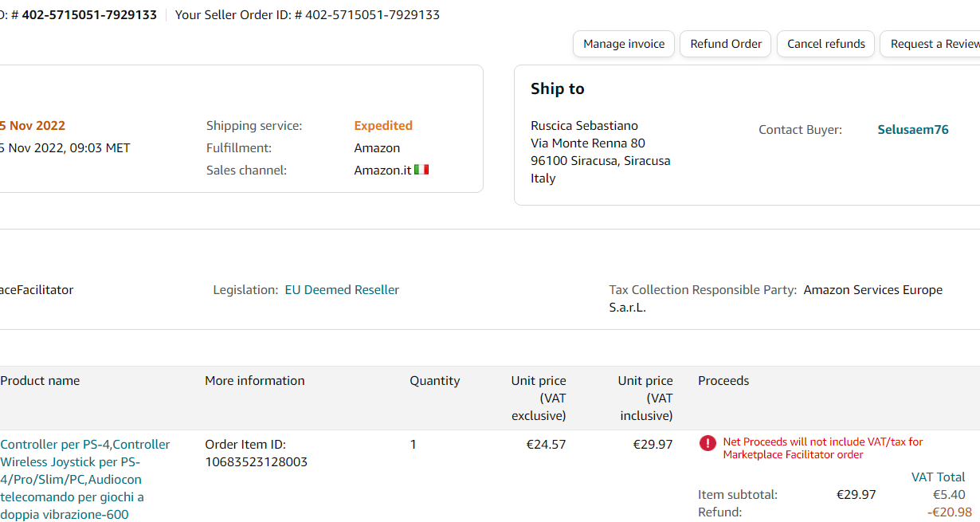Click the More information column header
The image size is (980, 522).
pos(255,381)
